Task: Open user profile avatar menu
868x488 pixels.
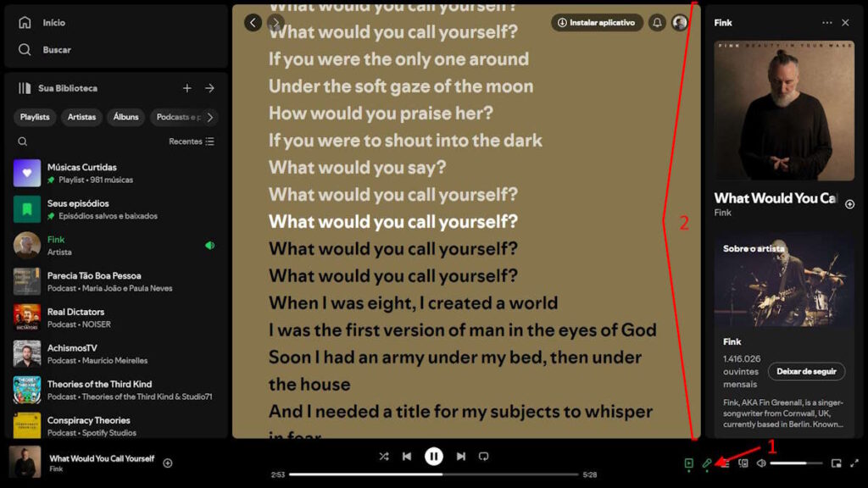Action: tap(680, 23)
